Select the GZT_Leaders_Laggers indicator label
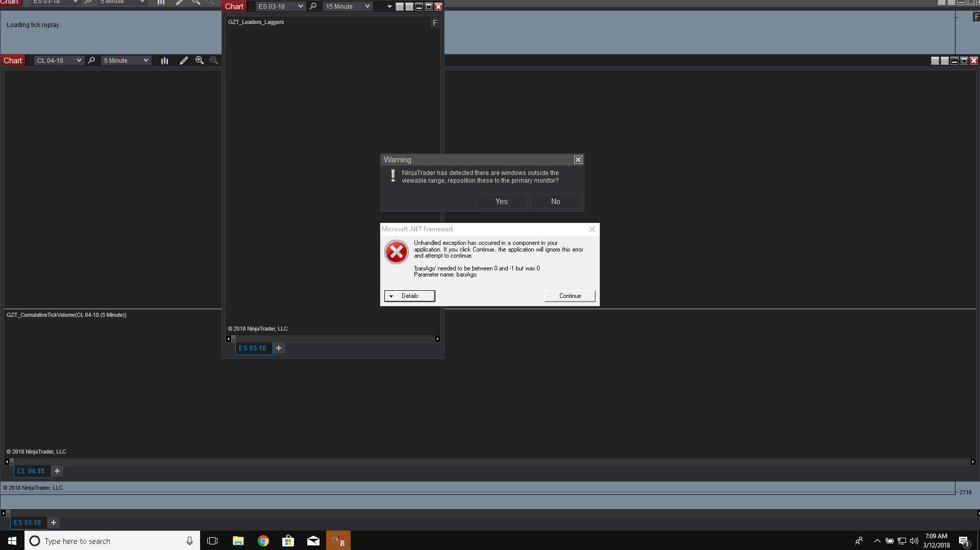 pyautogui.click(x=256, y=22)
